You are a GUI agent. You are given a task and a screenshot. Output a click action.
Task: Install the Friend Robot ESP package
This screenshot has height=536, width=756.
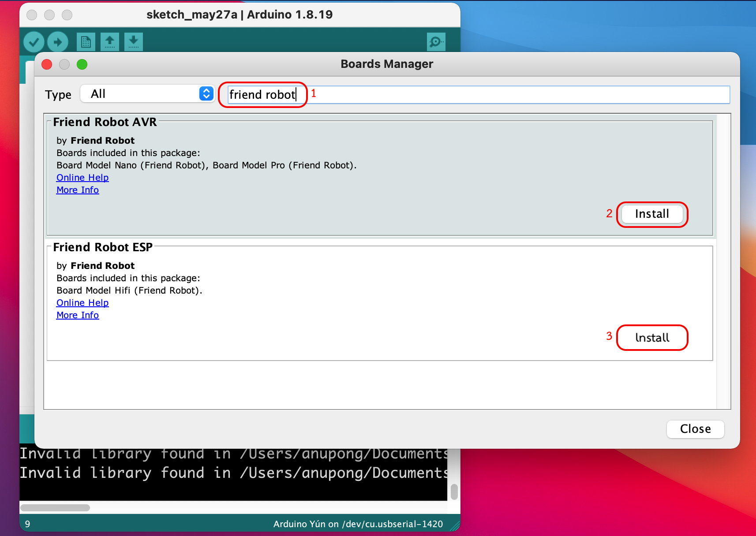pyautogui.click(x=652, y=338)
